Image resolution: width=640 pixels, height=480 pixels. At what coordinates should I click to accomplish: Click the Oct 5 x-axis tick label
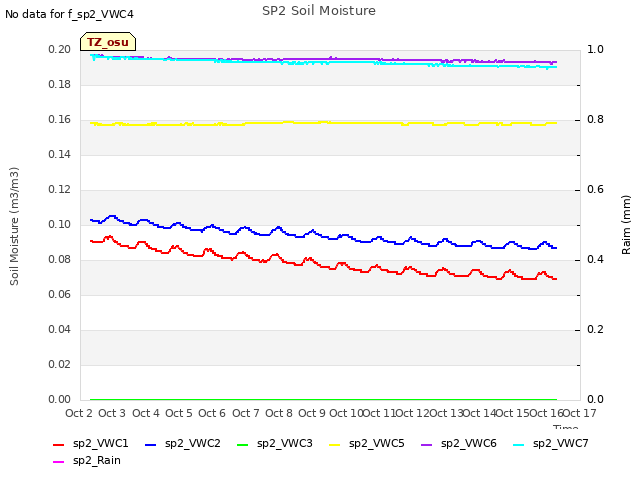pyautogui.click(x=178, y=413)
